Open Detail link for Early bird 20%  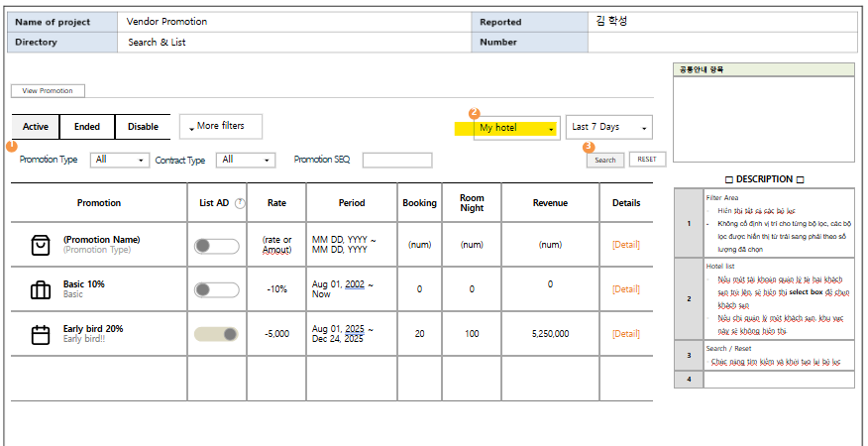click(x=625, y=334)
